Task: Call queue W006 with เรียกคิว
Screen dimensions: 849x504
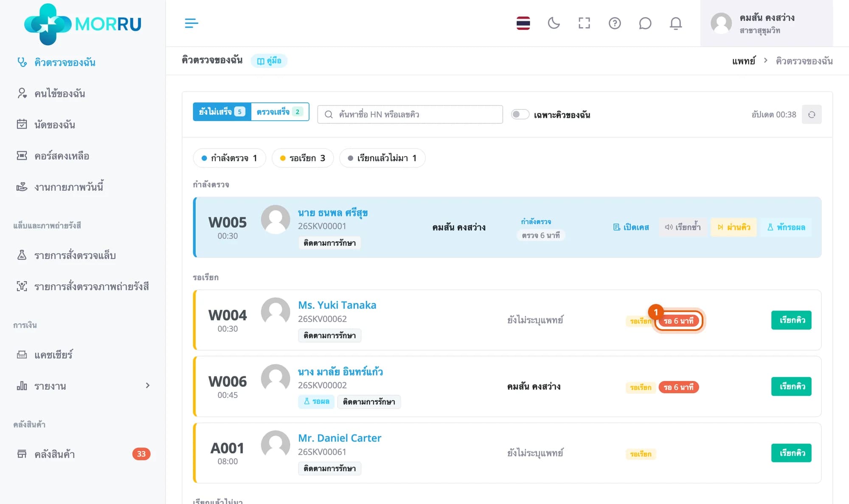Action: click(791, 386)
